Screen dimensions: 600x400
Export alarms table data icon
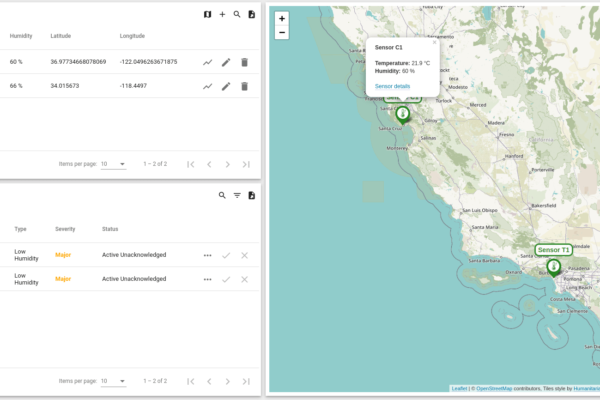point(252,196)
